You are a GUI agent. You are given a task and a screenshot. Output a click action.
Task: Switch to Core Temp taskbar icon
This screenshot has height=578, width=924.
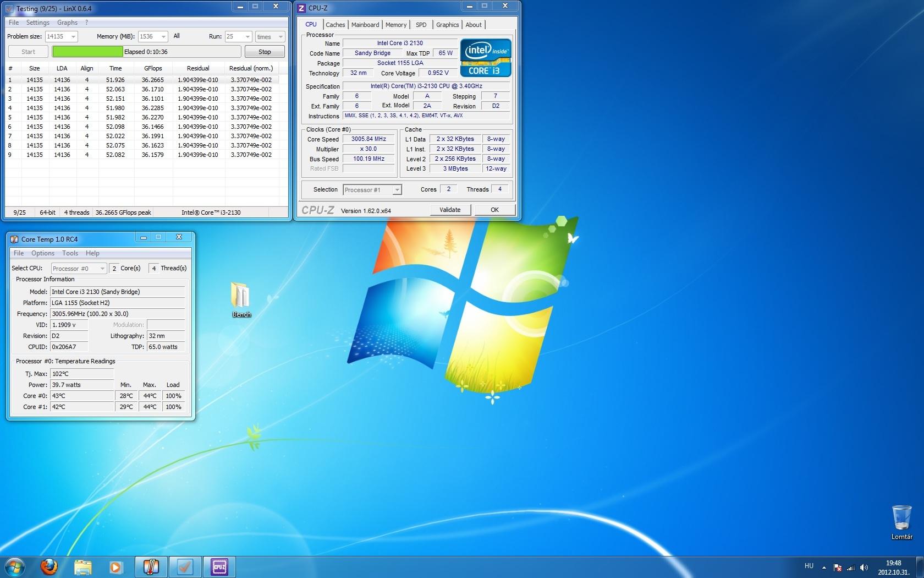(x=150, y=566)
